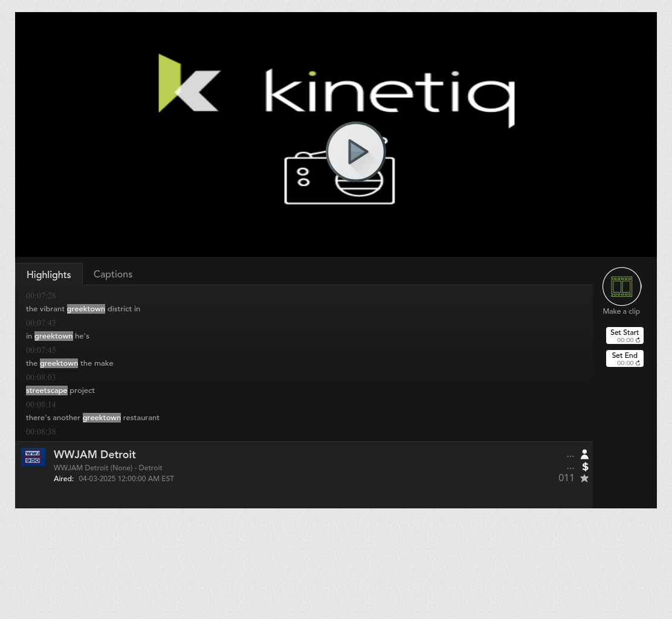Open the Make a clip tool
Screen dimensions: 672x619
coord(621,287)
